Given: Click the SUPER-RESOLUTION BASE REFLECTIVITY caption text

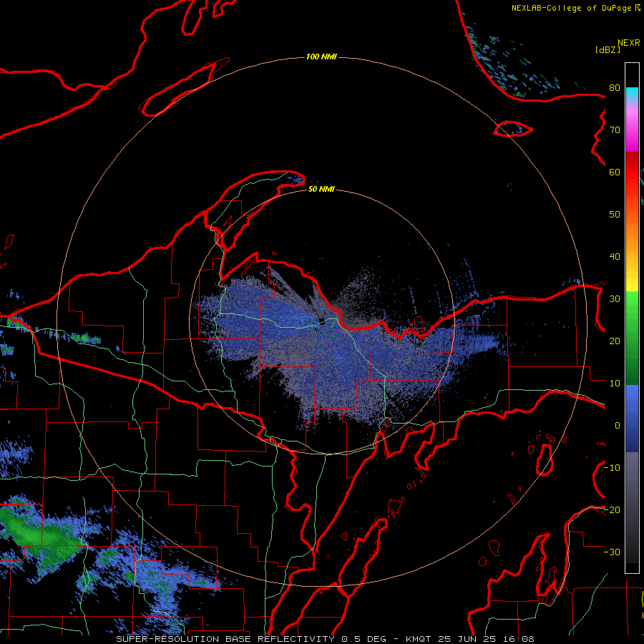Looking at the screenshot, I should [x=225, y=639].
